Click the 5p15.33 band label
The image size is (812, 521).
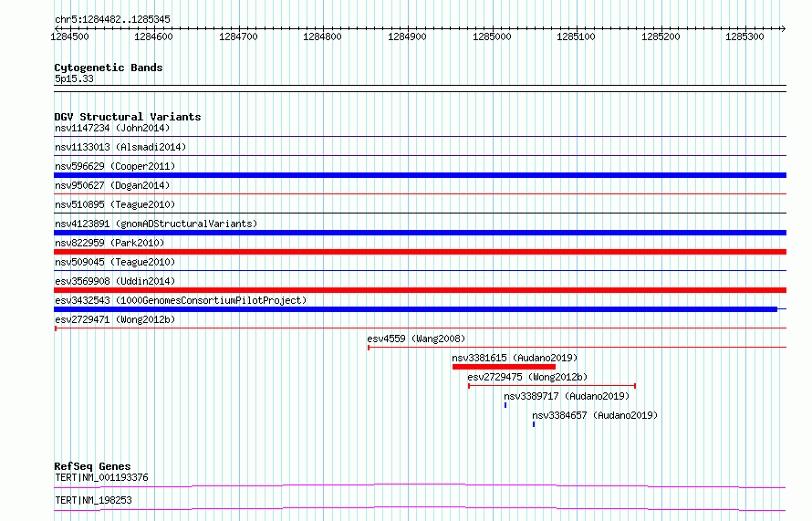(x=74, y=78)
